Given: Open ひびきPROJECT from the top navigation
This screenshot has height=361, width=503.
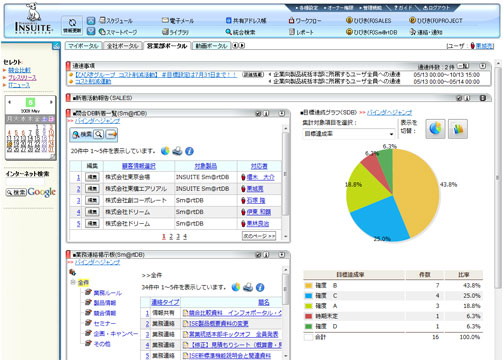Looking at the screenshot, I should click(436, 21).
